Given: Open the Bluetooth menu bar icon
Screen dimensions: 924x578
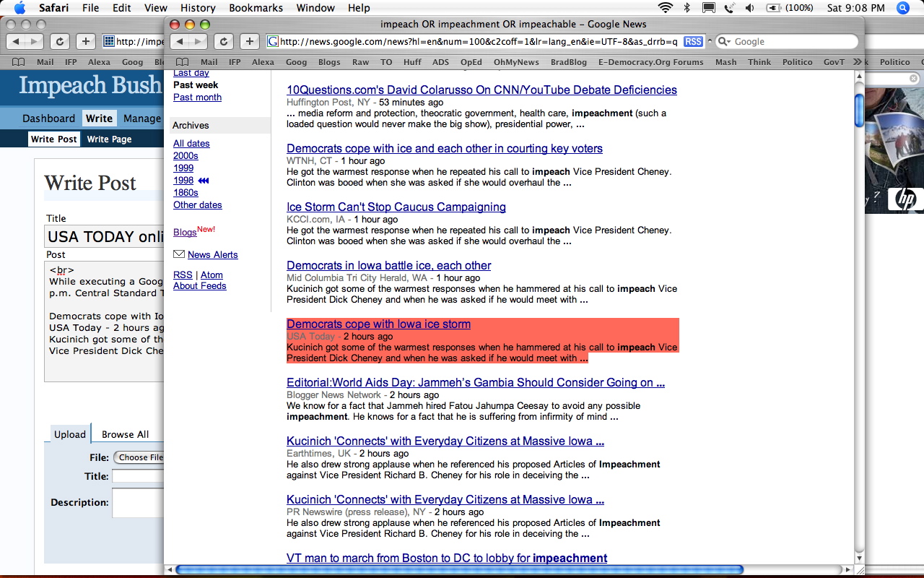Looking at the screenshot, I should click(x=687, y=8).
